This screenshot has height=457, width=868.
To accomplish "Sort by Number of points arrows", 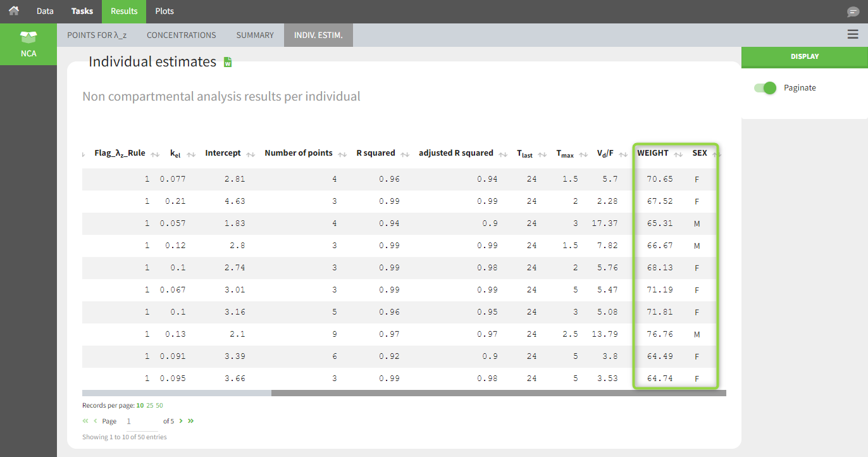I will click(x=342, y=154).
